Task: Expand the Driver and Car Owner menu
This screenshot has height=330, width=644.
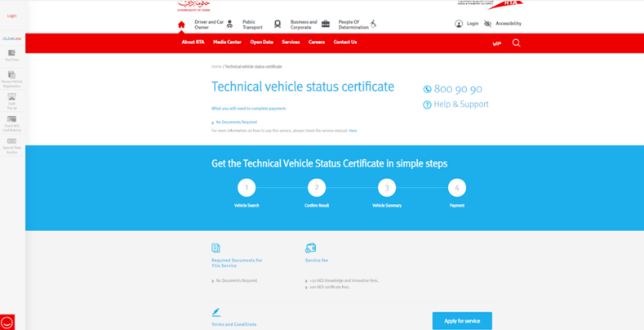Action: point(209,25)
